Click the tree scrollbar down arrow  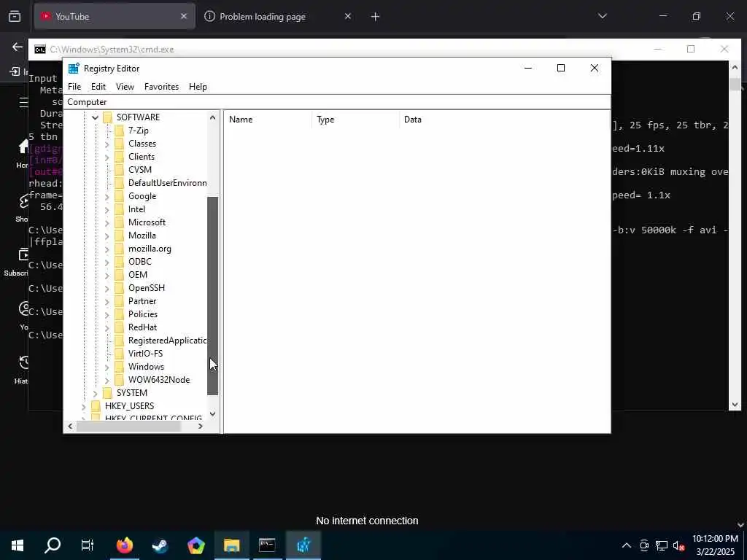(x=212, y=414)
